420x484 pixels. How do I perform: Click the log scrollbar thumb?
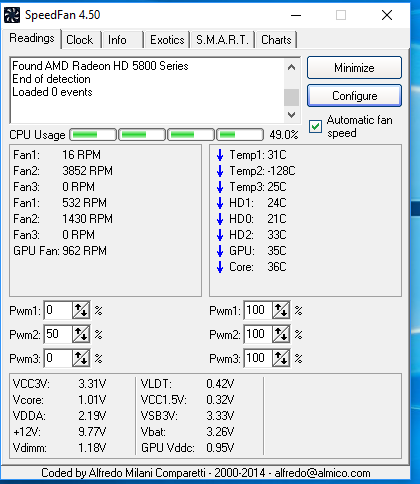[x=291, y=97]
